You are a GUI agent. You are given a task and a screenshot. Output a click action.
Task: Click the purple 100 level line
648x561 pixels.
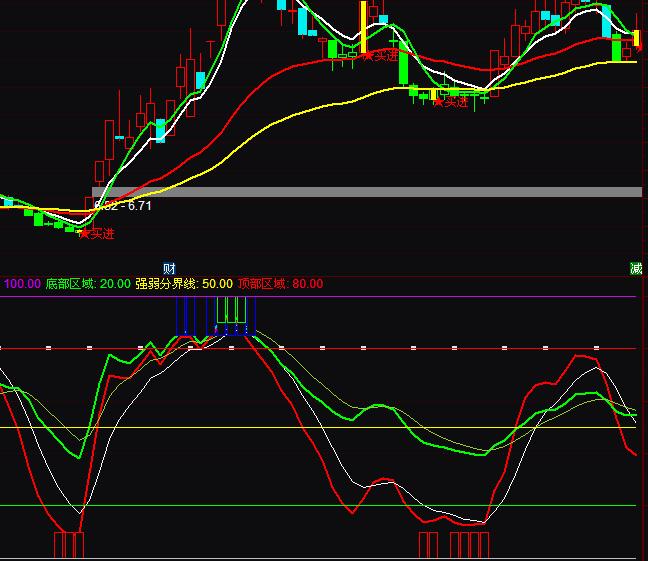[400, 296]
